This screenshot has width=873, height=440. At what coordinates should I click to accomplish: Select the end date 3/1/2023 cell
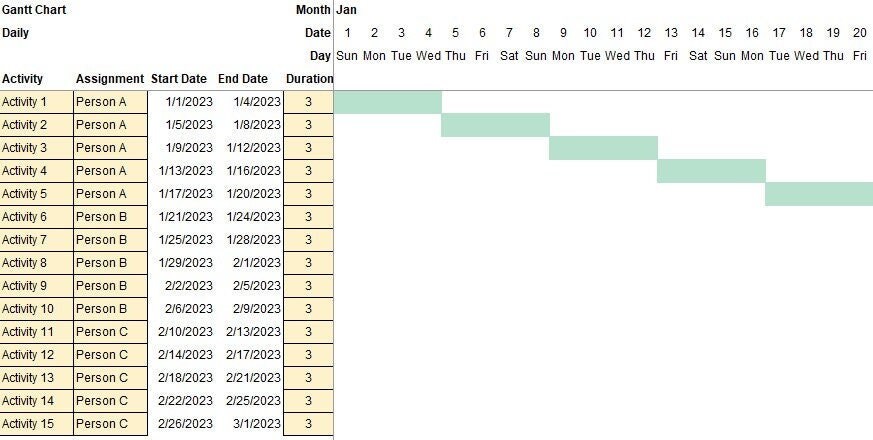[249, 424]
